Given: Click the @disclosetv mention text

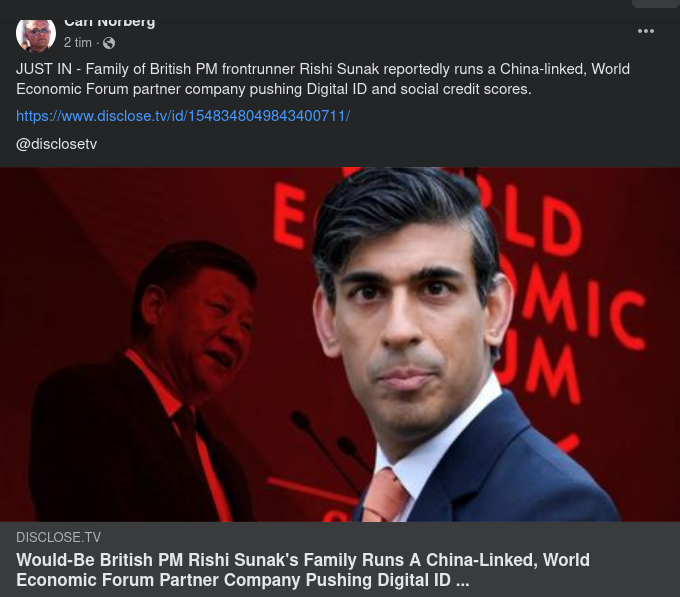Looking at the screenshot, I should tap(56, 144).
